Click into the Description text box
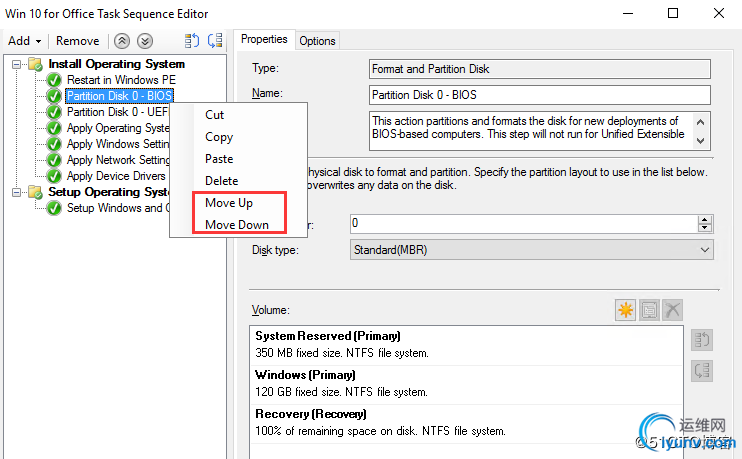This screenshot has height=459, width=742. tap(531, 131)
